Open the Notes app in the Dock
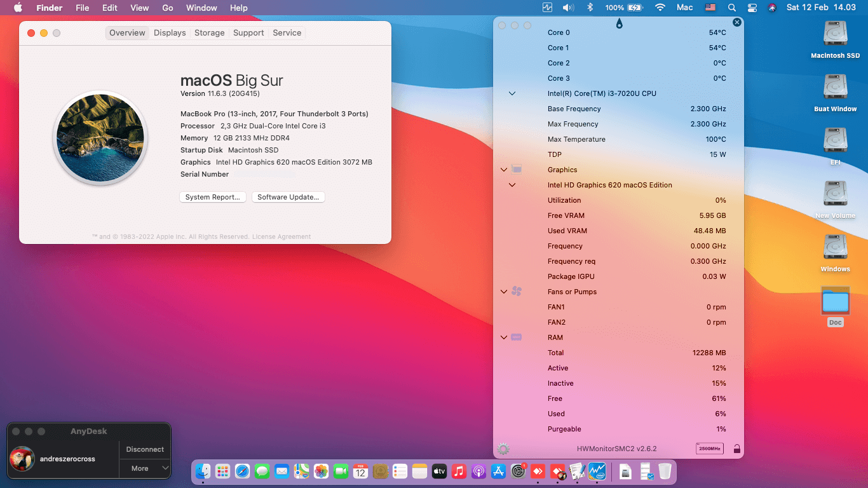The width and height of the screenshot is (868, 488). 419,471
